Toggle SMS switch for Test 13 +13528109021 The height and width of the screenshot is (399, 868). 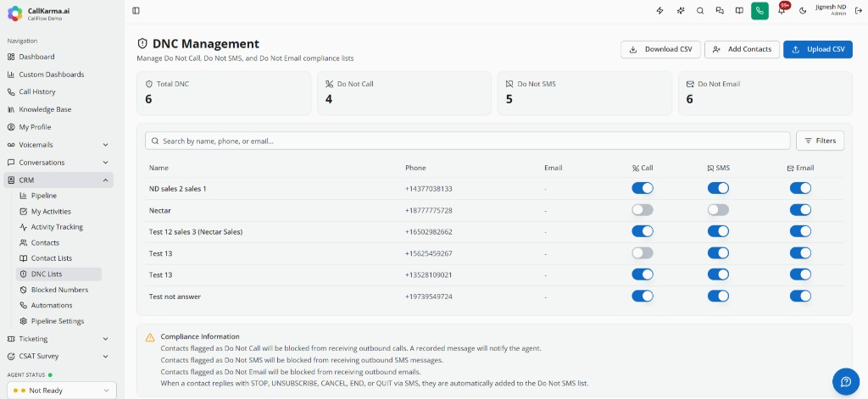(718, 274)
